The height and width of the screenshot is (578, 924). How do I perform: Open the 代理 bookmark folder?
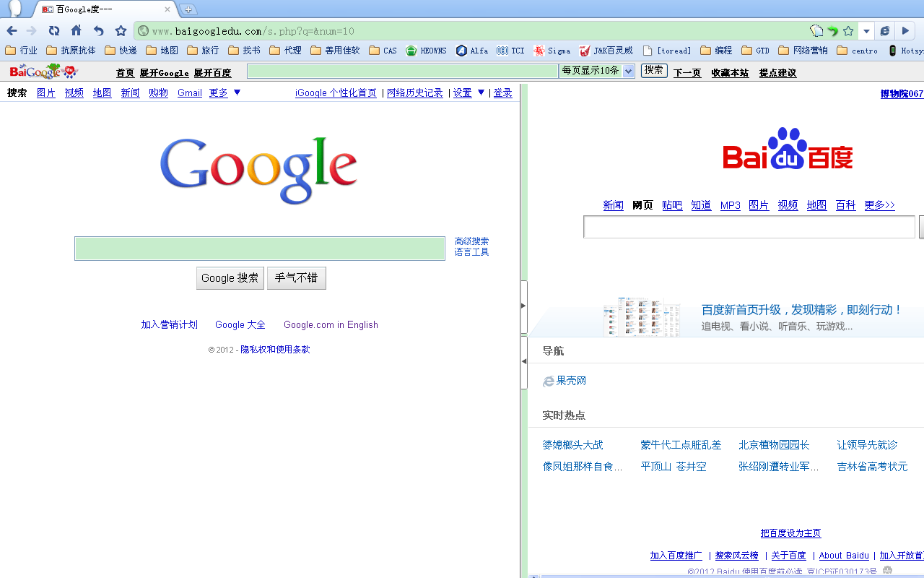pos(285,51)
